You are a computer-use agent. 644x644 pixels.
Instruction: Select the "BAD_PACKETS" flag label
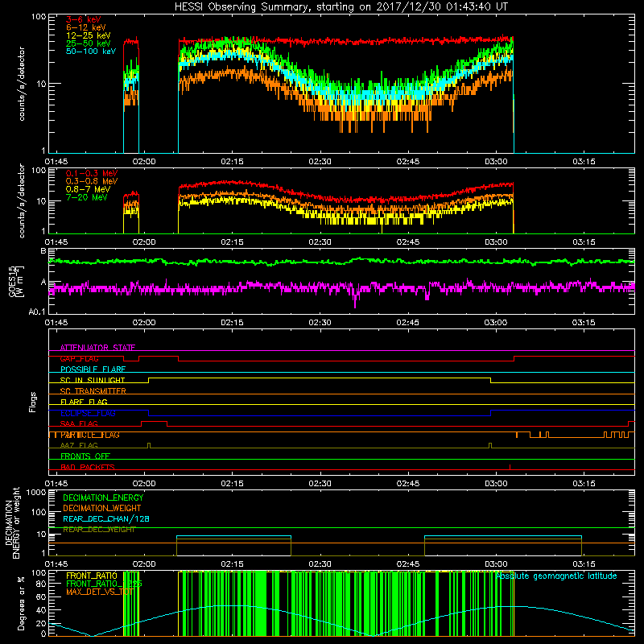[88, 467]
